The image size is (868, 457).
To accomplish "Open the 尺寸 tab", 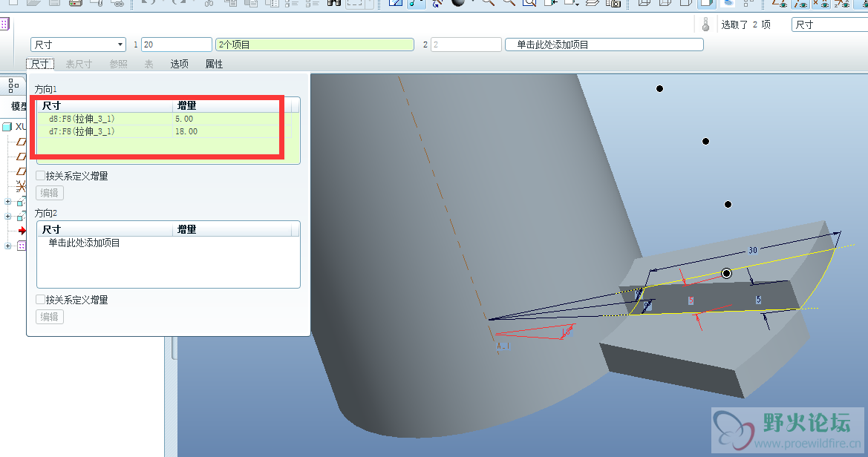I will pos(40,64).
